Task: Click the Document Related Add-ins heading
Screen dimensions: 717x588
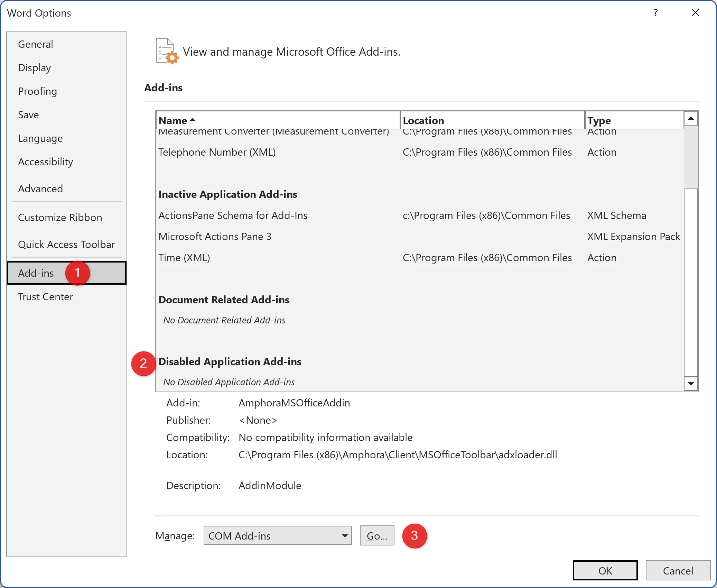Action: pyautogui.click(x=224, y=300)
